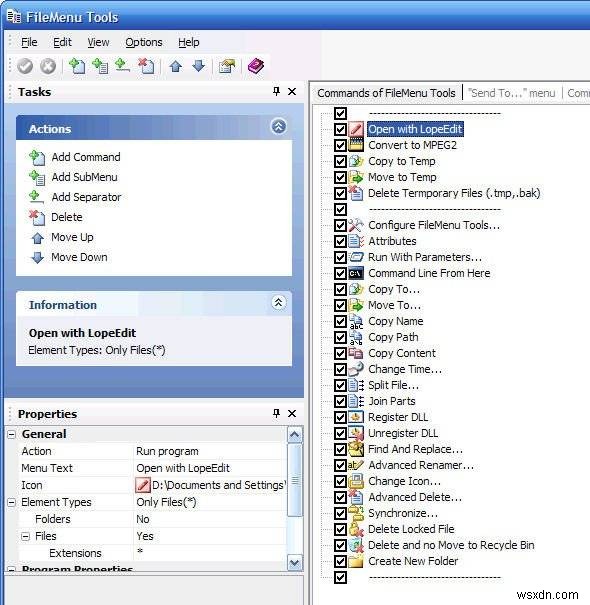This screenshot has width=590, height=605.
Task: Switch to the "Send To..." menu tab
Action: coord(511,93)
